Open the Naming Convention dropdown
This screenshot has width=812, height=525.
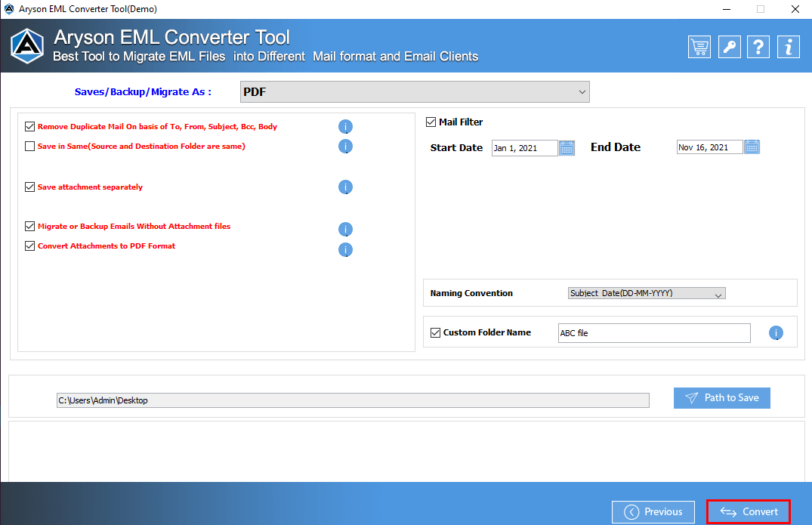(x=647, y=293)
